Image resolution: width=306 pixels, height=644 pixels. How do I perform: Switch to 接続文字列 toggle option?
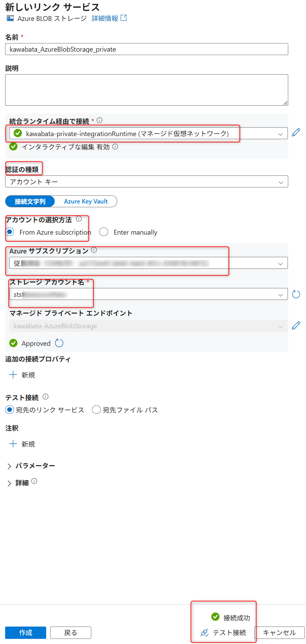(30, 201)
